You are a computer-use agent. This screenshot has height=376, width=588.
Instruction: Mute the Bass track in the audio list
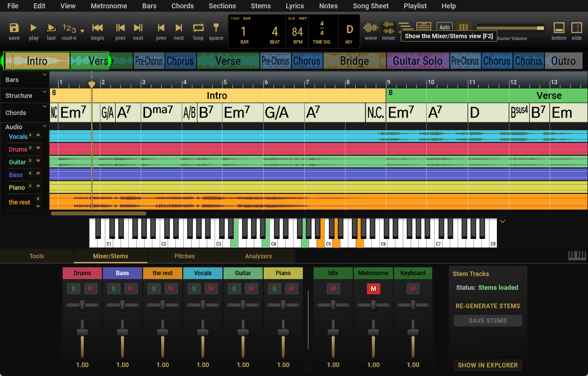coord(38,173)
